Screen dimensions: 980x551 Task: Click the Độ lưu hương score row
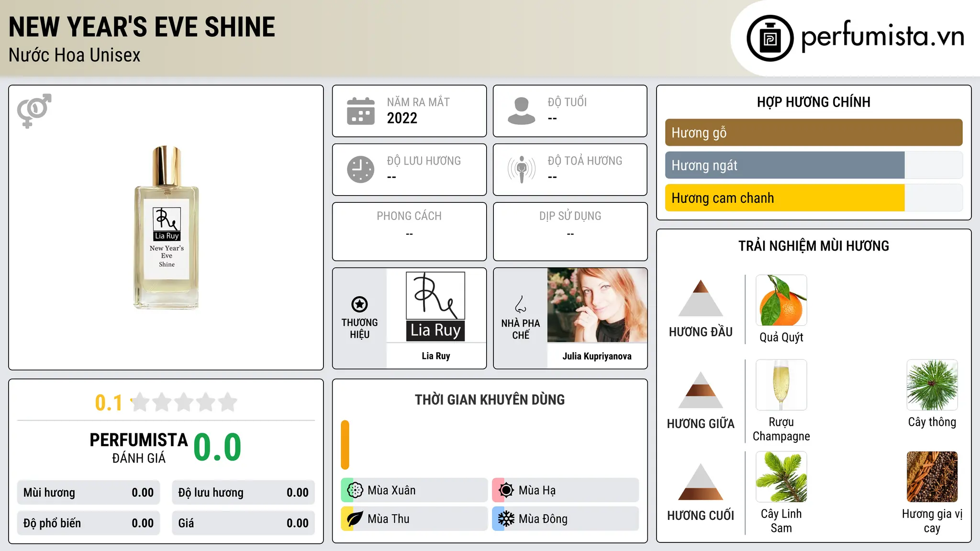point(244,493)
